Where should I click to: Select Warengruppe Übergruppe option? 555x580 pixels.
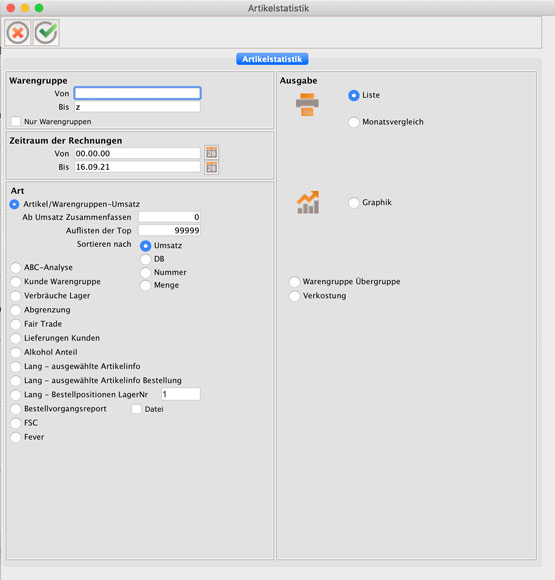[295, 282]
